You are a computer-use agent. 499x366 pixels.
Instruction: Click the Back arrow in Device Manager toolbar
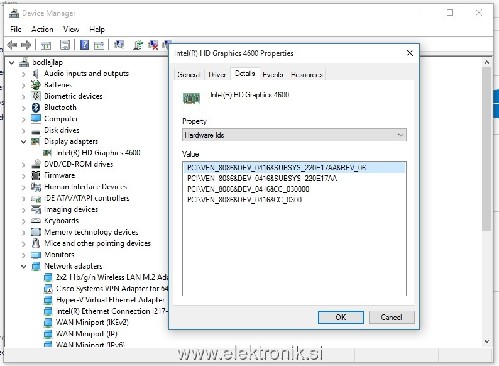point(12,45)
